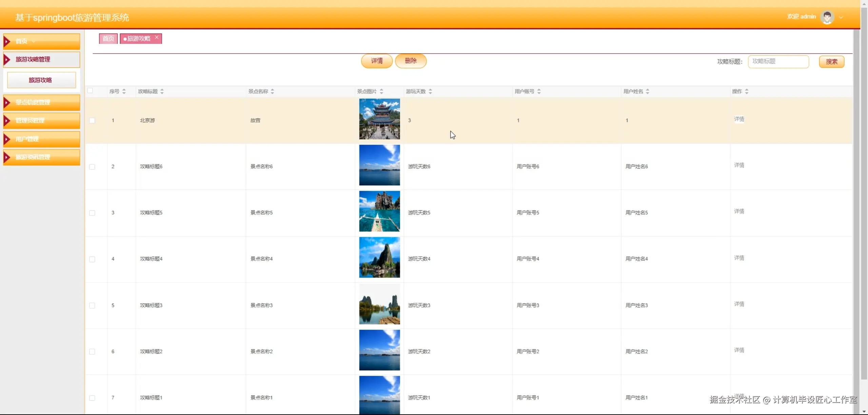Image resolution: width=868 pixels, height=415 pixels.
Task: Sort by 景点名称 column arrows
Action: (x=273, y=91)
